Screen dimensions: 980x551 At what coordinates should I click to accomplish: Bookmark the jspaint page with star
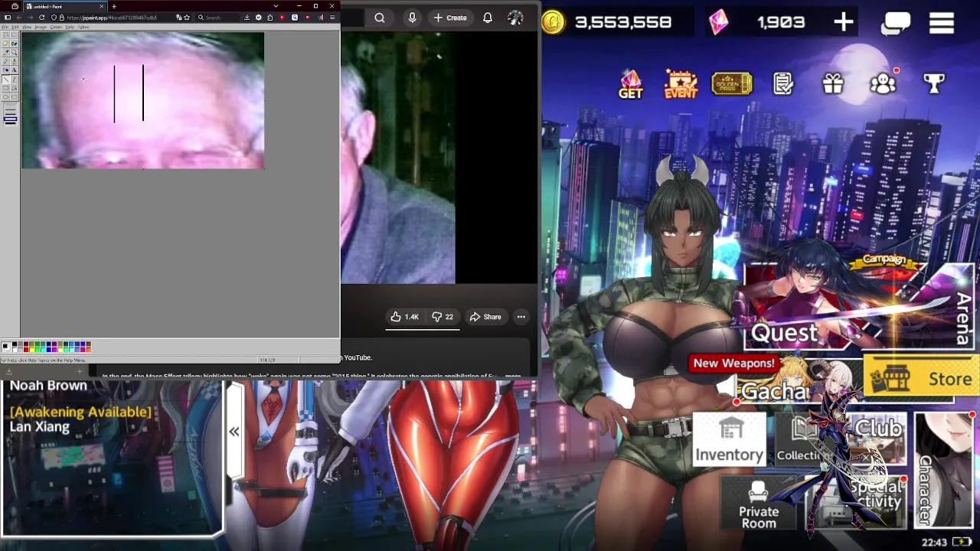click(x=187, y=18)
